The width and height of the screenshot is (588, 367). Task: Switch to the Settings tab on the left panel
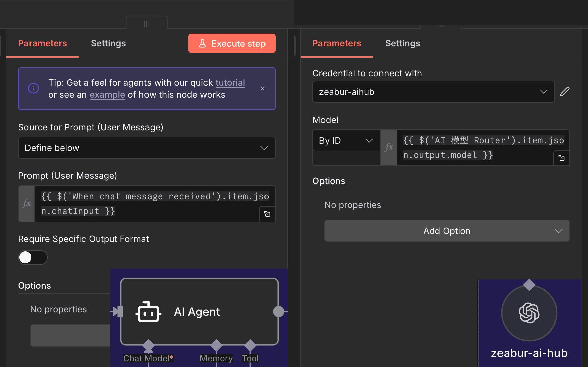(108, 43)
